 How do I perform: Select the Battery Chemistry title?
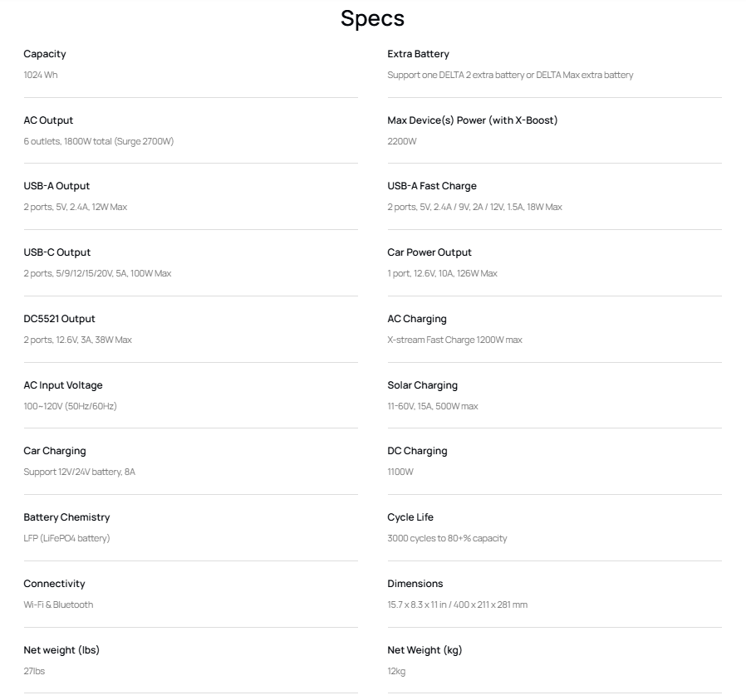point(66,517)
